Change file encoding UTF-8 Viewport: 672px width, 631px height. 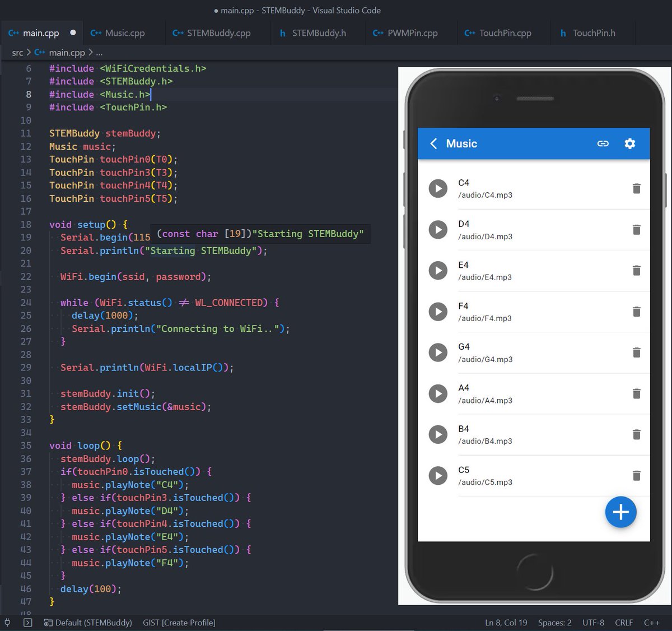593,623
